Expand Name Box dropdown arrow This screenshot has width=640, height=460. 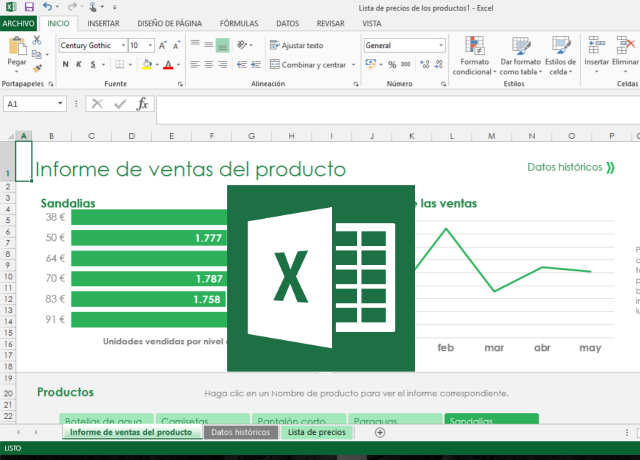[60, 104]
